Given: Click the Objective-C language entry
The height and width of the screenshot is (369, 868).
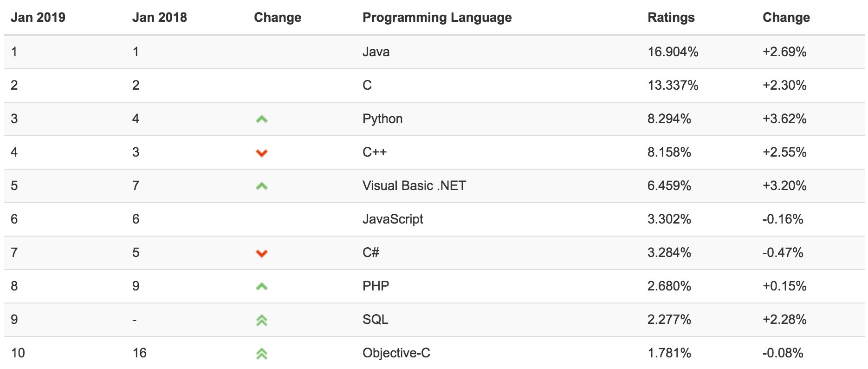Looking at the screenshot, I should click(x=396, y=353).
